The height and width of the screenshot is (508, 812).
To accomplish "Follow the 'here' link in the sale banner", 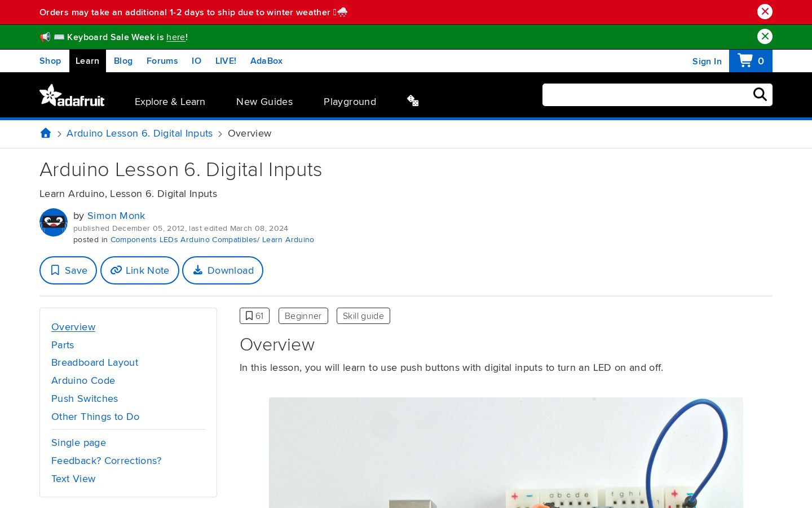I will pos(176,37).
